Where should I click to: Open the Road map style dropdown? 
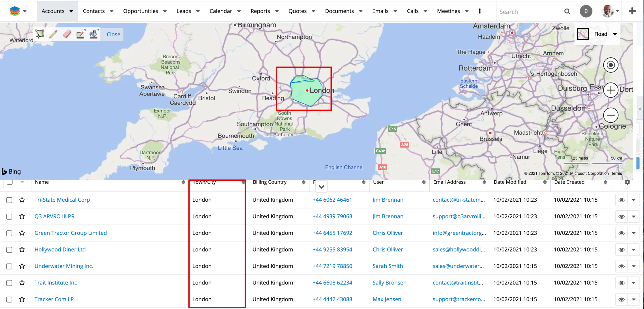tap(605, 34)
